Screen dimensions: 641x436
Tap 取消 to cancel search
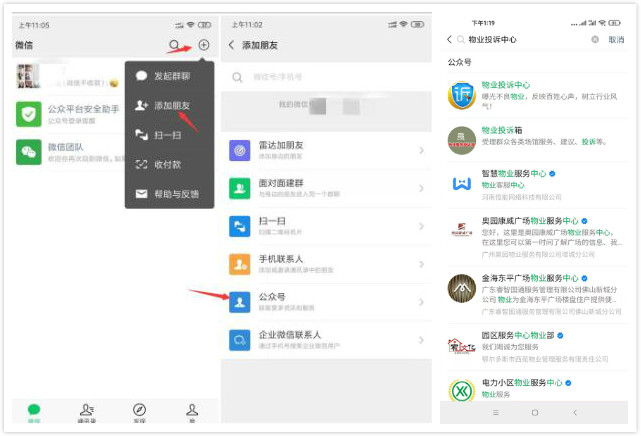616,40
